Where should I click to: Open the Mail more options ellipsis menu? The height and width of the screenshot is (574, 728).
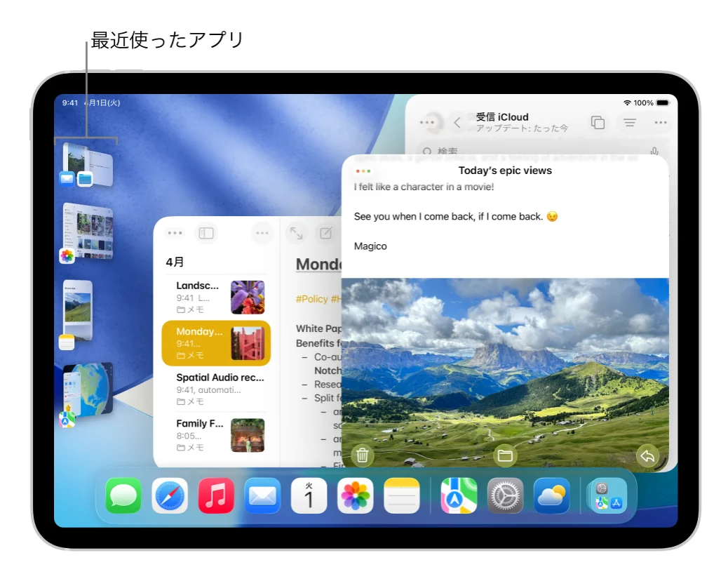[x=661, y=123]
